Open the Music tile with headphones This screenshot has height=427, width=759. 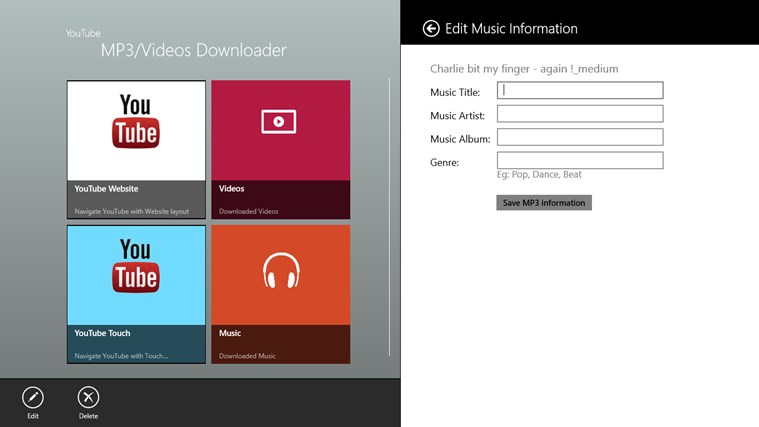(281, 294)
